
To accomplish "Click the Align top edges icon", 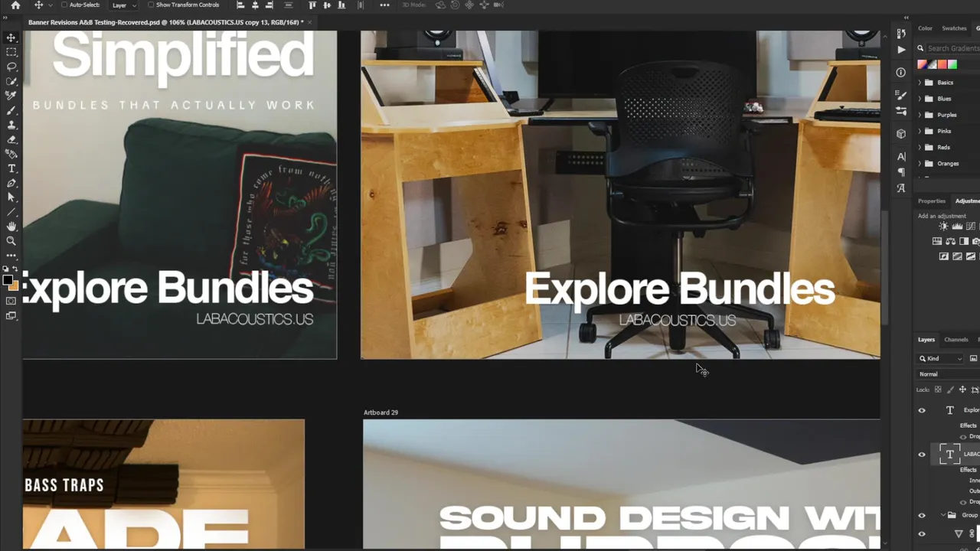I will (x=312, y=5).
